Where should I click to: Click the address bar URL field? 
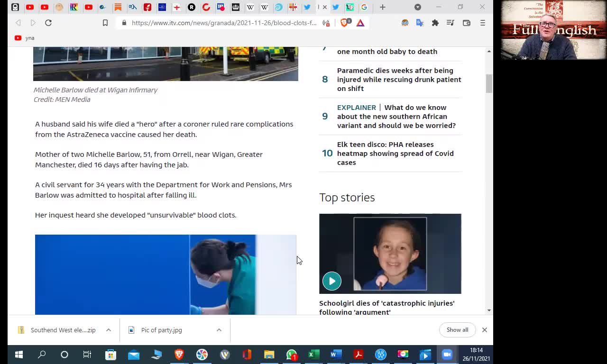224,23
